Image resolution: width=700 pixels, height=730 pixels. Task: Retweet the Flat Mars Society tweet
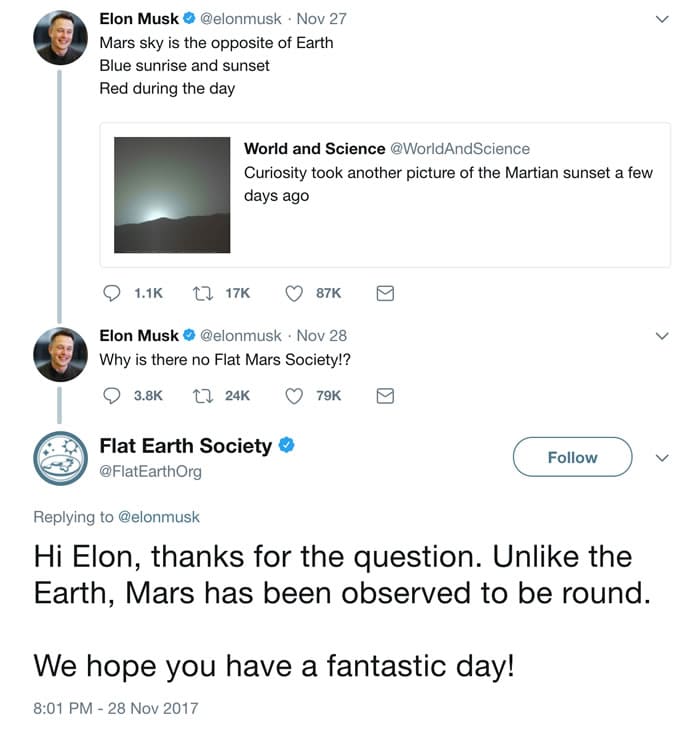pyautogui.click(x=201, y=395)
